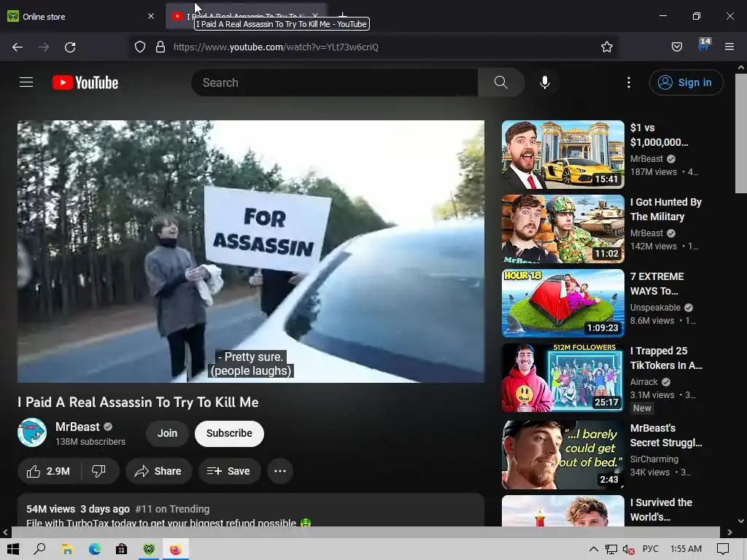
Task: Click the #11 on Trending link
Action: [172, 509]
